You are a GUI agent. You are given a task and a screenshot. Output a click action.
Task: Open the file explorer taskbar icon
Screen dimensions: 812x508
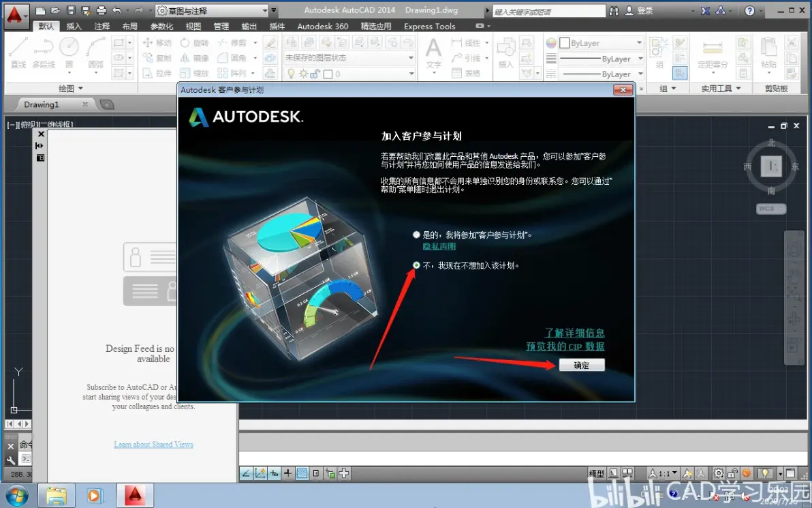56,496
